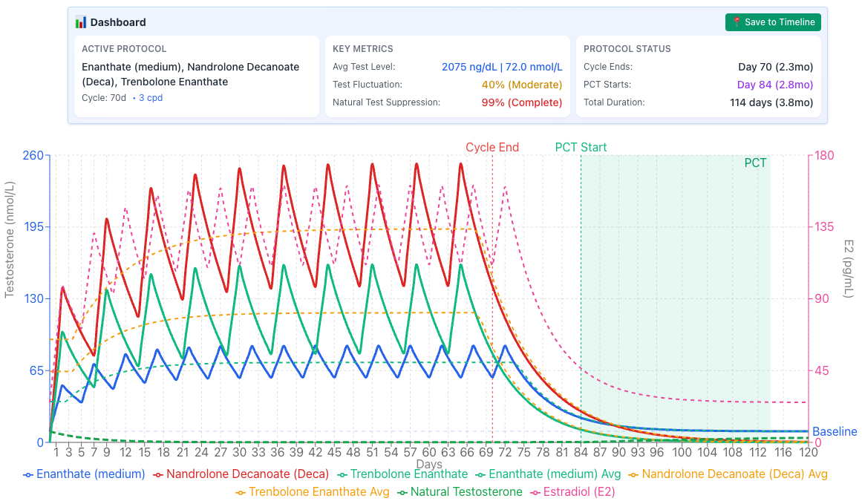Click the orange Trenbolone Enanthate Avg marker

241,492
